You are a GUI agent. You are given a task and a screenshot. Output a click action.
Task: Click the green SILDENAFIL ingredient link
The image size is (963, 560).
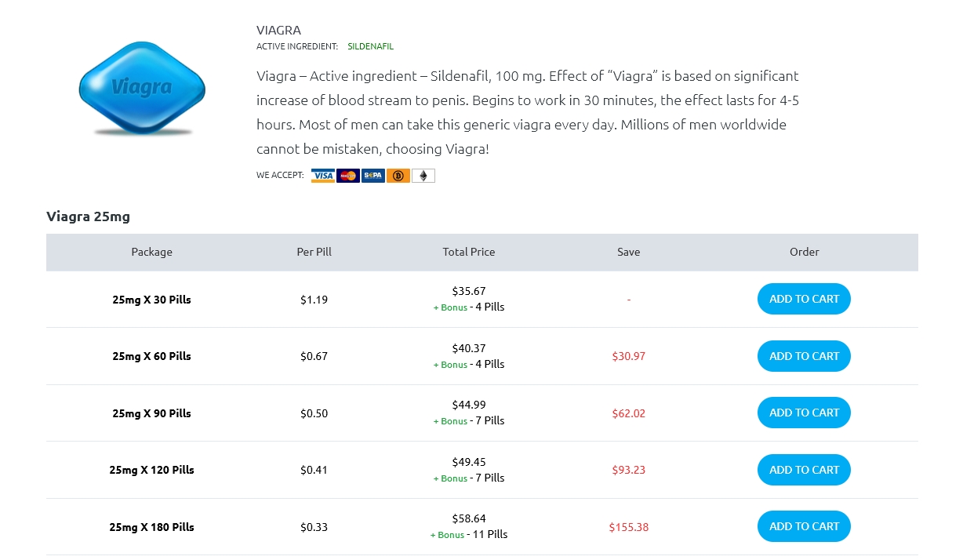(x=371, y=46)
